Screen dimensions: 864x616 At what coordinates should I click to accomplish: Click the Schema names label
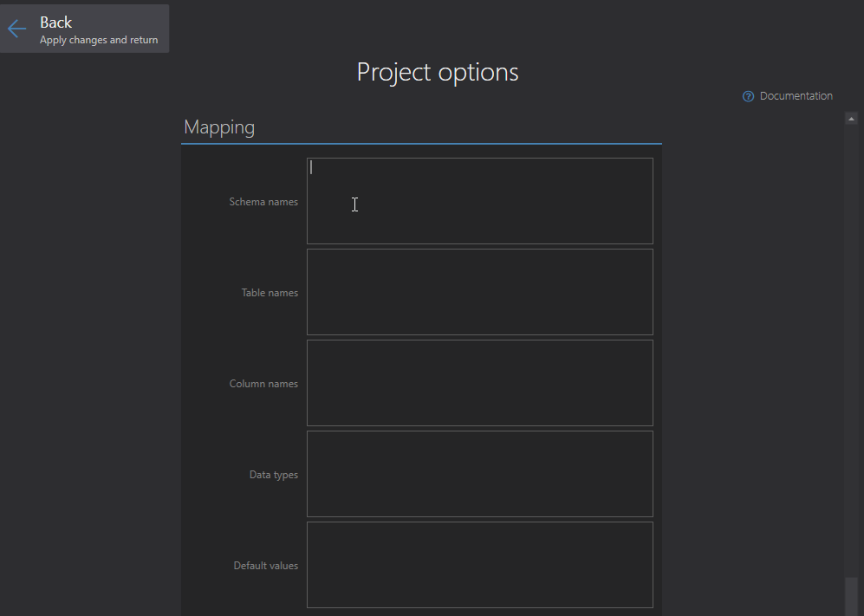263,202
